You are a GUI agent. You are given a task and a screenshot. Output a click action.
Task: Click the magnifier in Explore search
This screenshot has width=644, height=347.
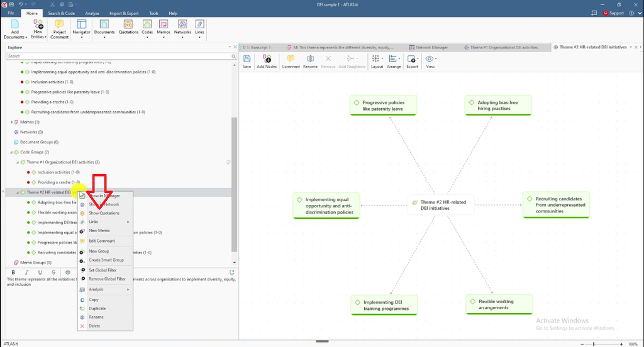[x=233, y=56]
